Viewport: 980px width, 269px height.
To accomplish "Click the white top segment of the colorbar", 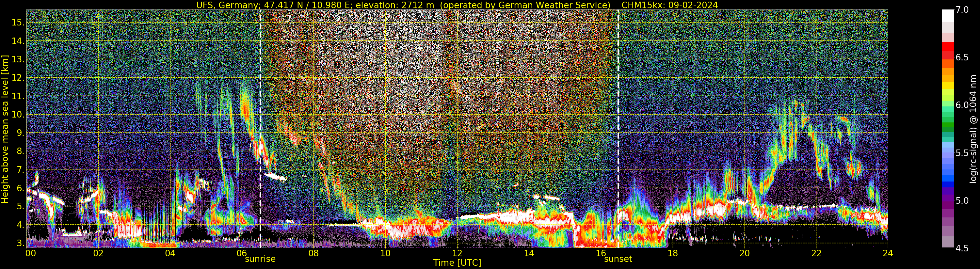I will click(948, 16).
